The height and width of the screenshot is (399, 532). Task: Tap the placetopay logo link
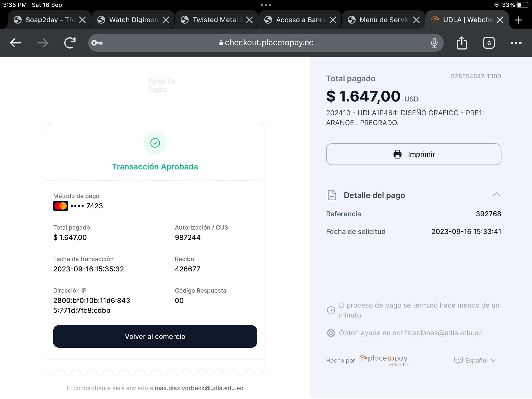pos(385,360)
